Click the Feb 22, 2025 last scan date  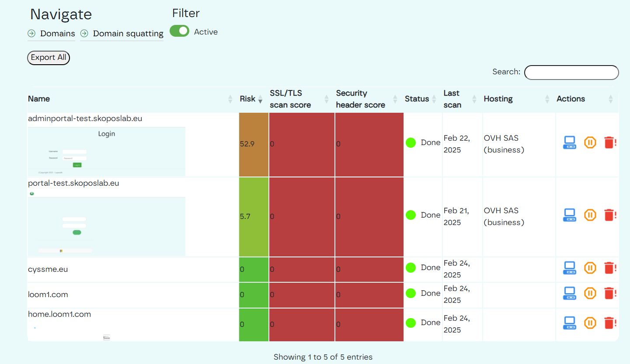[x=457, y=144]
